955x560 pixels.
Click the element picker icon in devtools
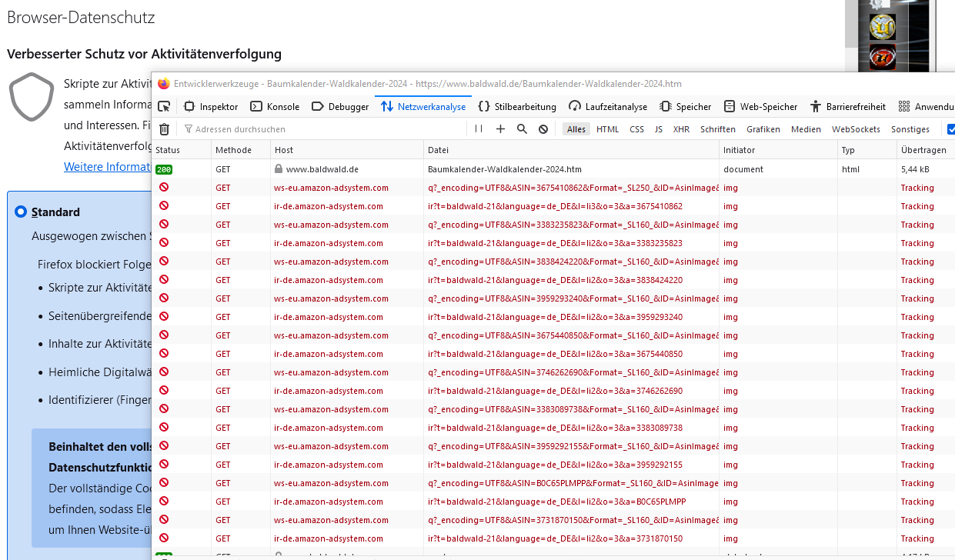point(164,106)
